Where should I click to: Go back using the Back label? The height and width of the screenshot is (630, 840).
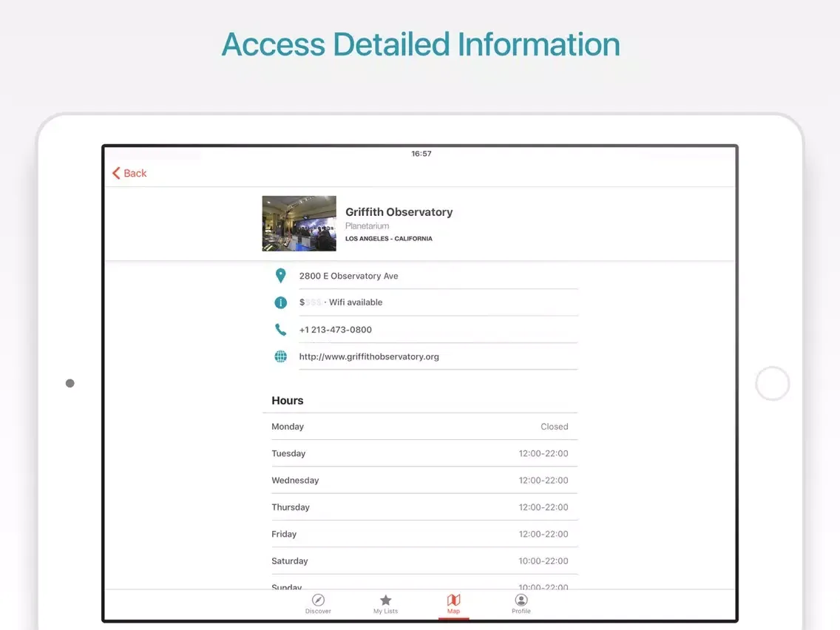pos(135,173)
